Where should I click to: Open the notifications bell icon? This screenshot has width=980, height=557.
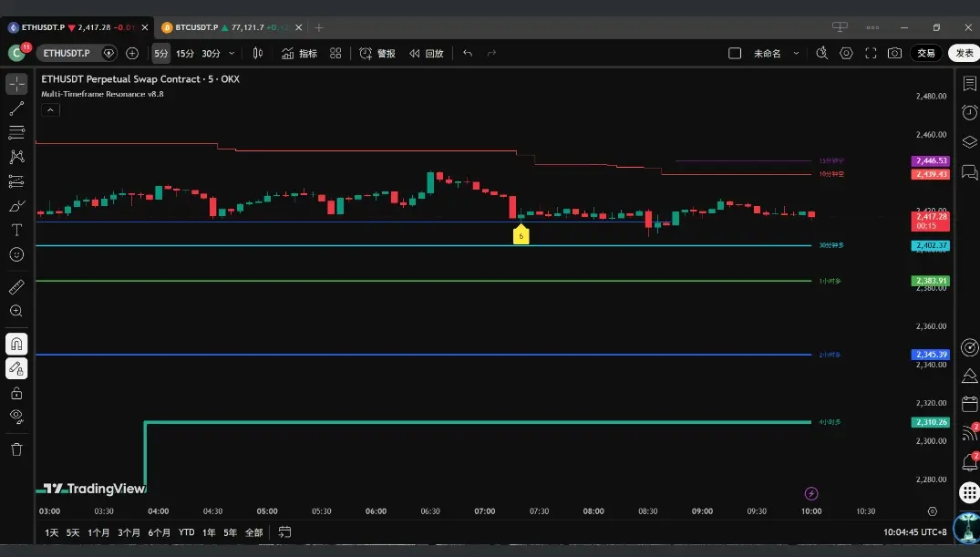[969, 462]
